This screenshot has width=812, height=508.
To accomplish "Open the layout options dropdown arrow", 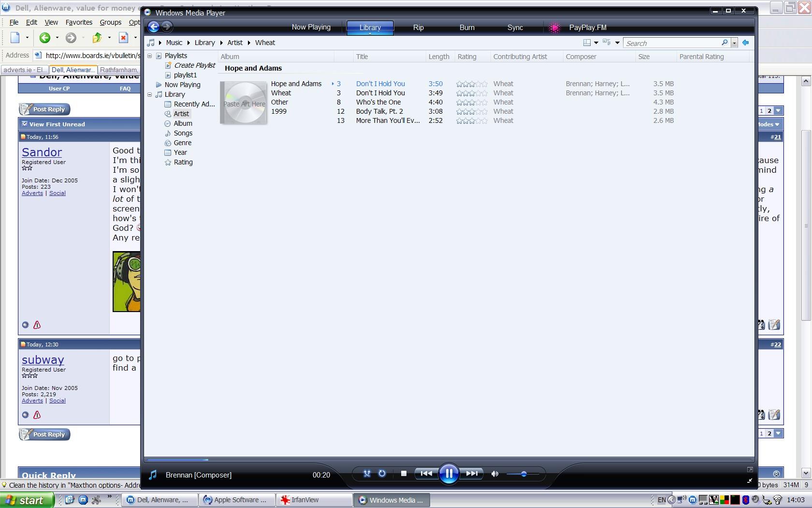I will (x=596, y=43).
